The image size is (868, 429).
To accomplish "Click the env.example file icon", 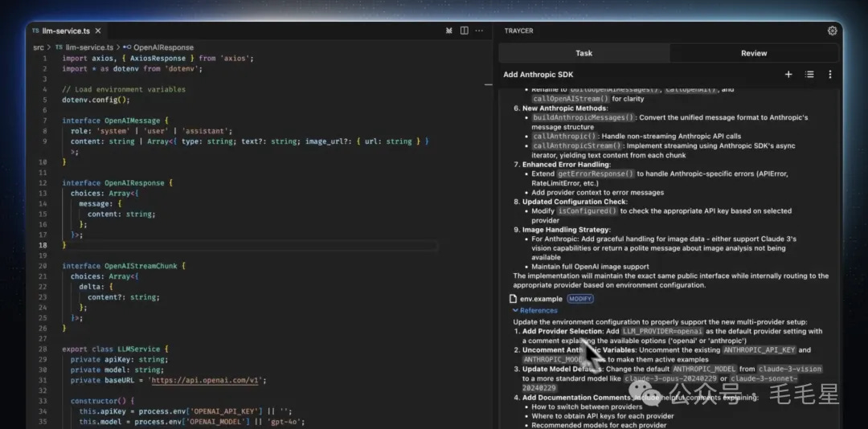I will point(513,299).
